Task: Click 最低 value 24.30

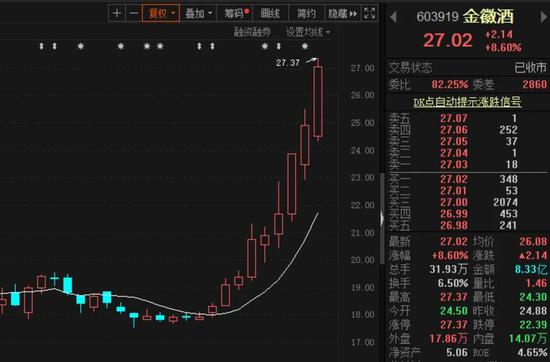Action: (533, 297)
